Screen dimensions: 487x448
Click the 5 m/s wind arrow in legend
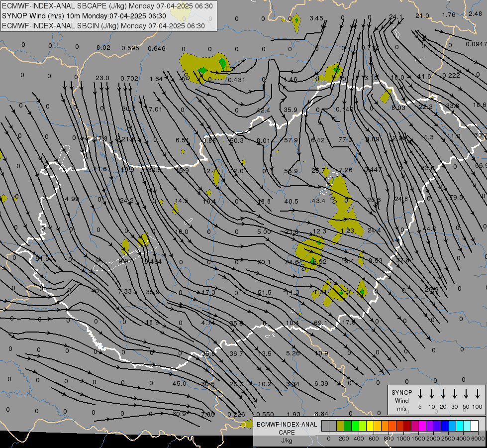click(420, 394)
